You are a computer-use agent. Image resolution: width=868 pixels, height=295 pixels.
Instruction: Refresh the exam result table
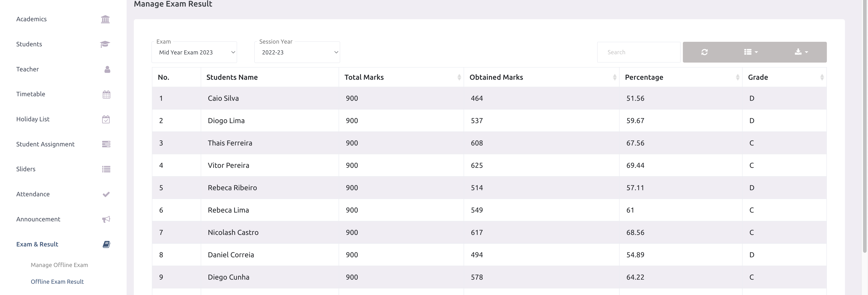coord(704,52)
